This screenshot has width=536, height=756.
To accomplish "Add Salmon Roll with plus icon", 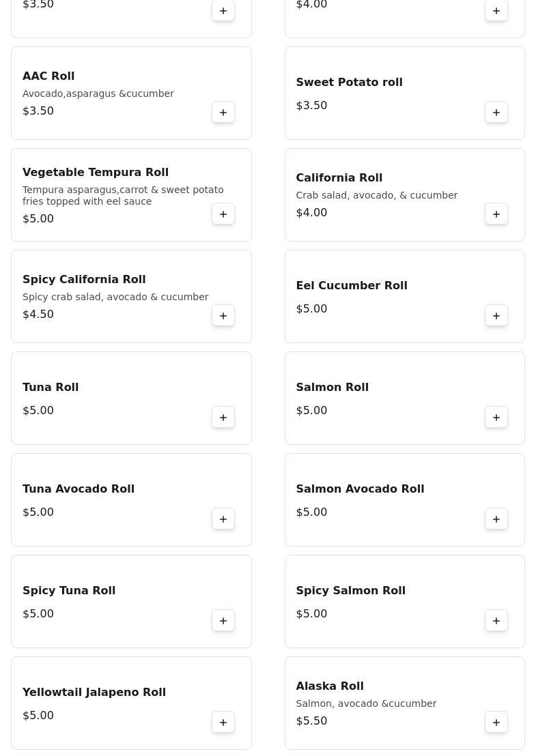I will tap(496, 417).
